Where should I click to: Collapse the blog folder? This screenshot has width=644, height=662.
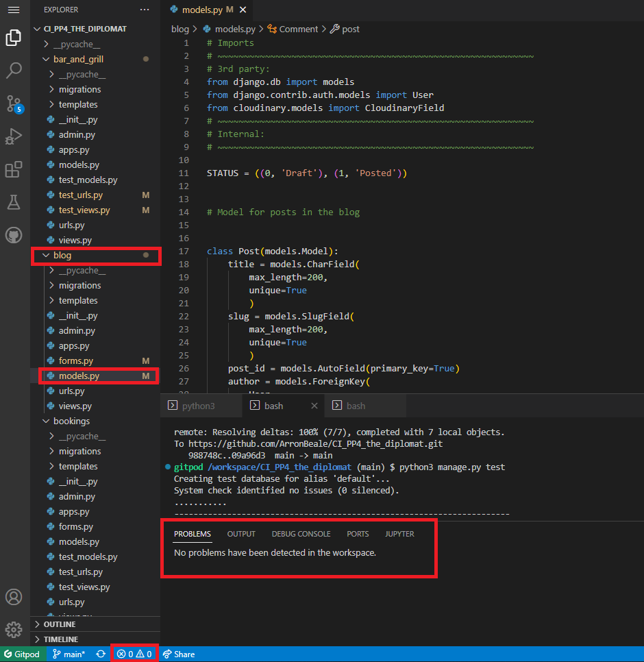pyautogui.click(x=95, y=255)
